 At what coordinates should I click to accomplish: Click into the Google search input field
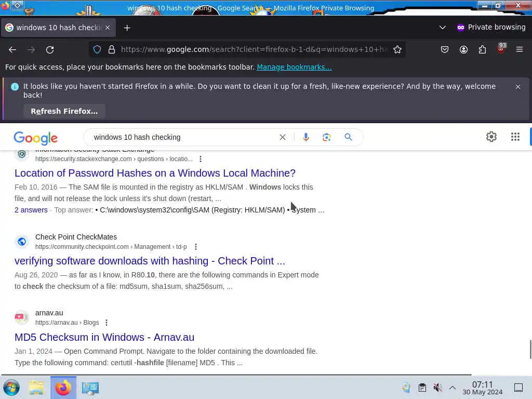(x=183, y=137)
